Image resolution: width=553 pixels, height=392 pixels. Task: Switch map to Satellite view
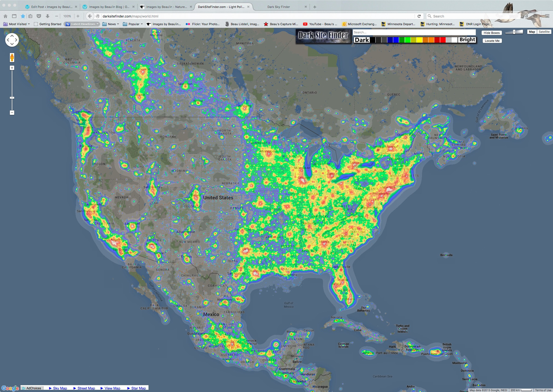(x=544, y=32)
